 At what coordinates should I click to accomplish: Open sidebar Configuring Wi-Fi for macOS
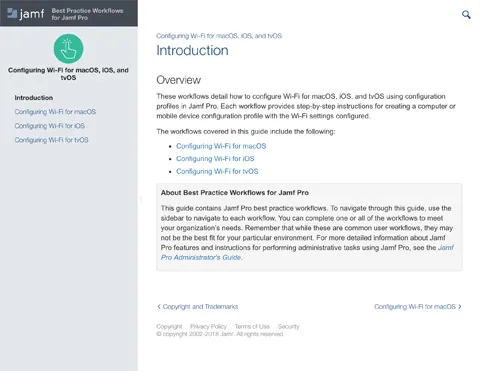pyautogui.click(x=55, y=112)
